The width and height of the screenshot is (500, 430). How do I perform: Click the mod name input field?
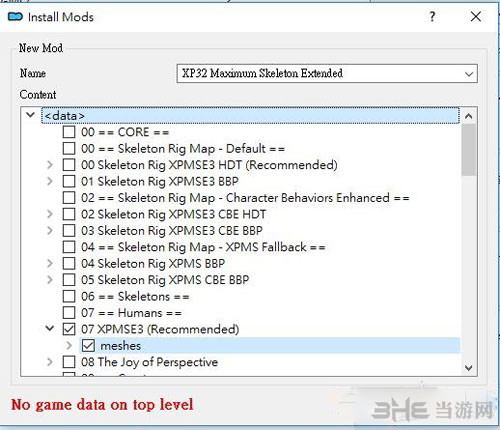click(x=327, y=73)
